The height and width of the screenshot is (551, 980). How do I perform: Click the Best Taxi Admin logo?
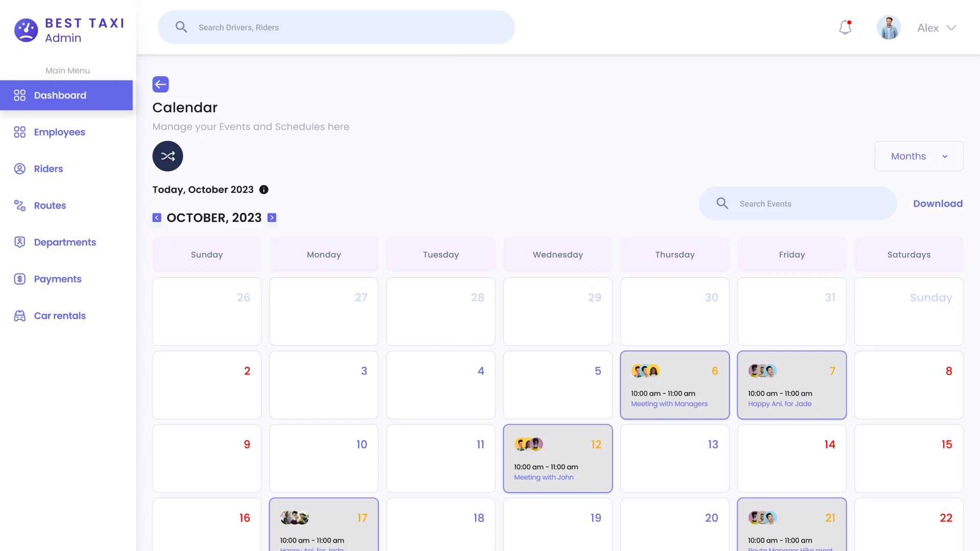[69, 30]
